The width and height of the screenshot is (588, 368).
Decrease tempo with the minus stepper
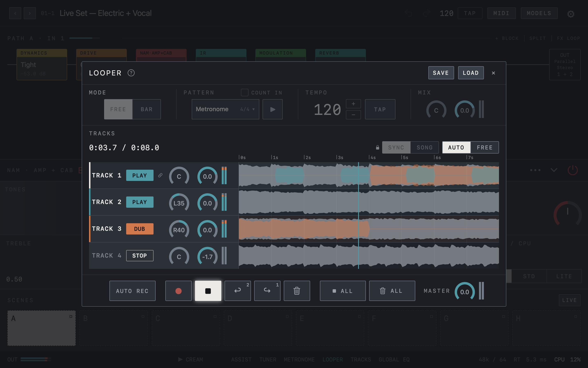click(353, 115)
